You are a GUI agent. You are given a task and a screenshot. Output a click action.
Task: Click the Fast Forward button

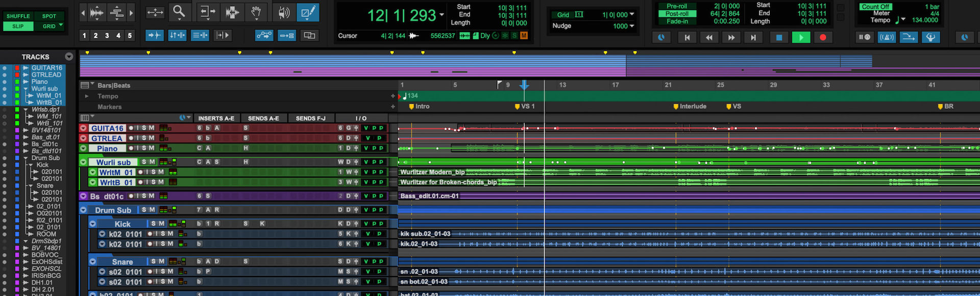(731, 37)
